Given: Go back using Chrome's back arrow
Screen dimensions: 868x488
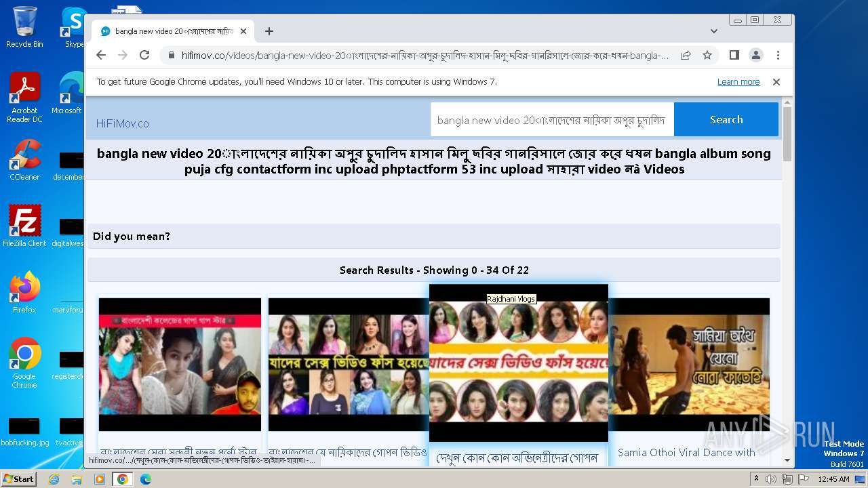Looking at the screenshot, I should coord(101,55).
